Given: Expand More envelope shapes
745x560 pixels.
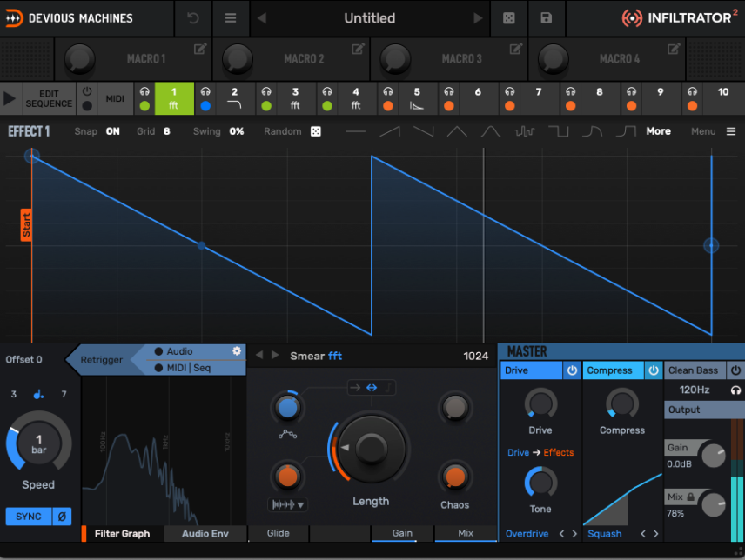Looking at the screenshot, I should [x=658, y=131].
